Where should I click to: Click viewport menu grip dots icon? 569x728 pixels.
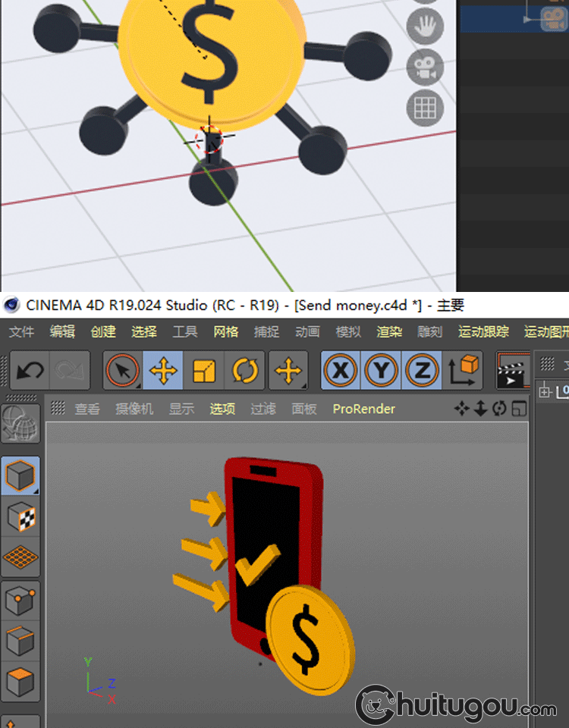pyautogui.click(x=58, y=408)
